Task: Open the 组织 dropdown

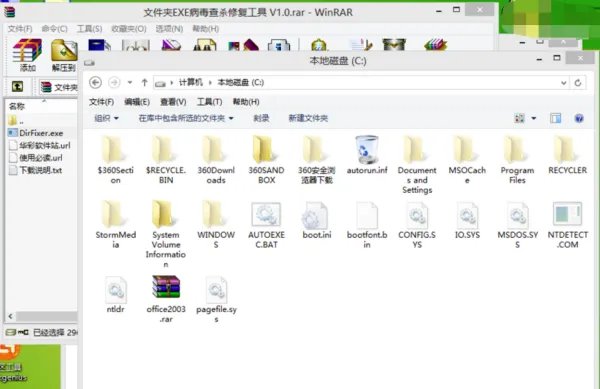Action: tap(106, 118)
